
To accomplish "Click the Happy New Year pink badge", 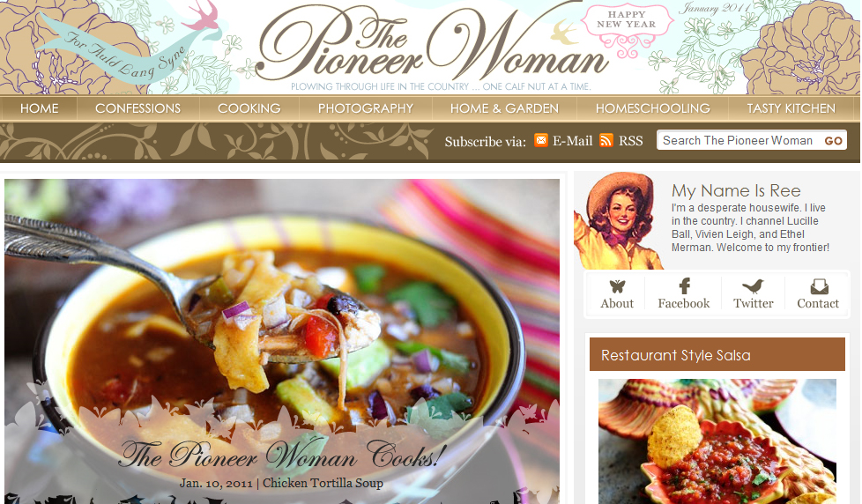I will pos(628,30).
